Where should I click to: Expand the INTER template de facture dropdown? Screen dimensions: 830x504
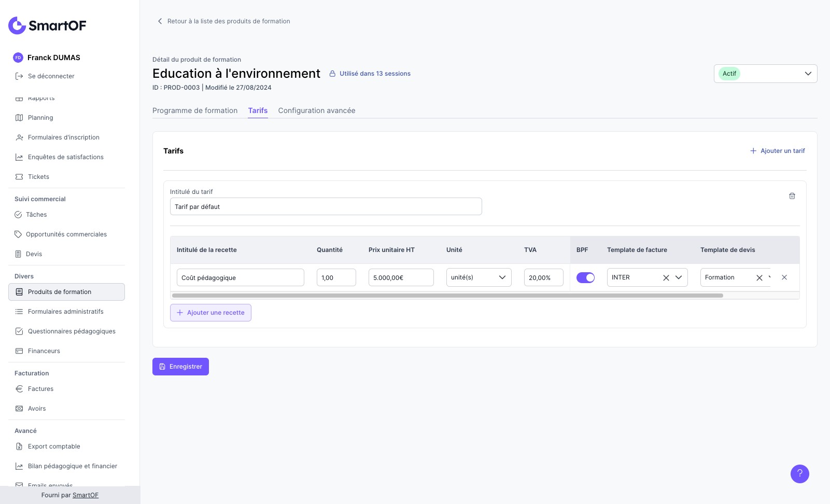point(678,277)
